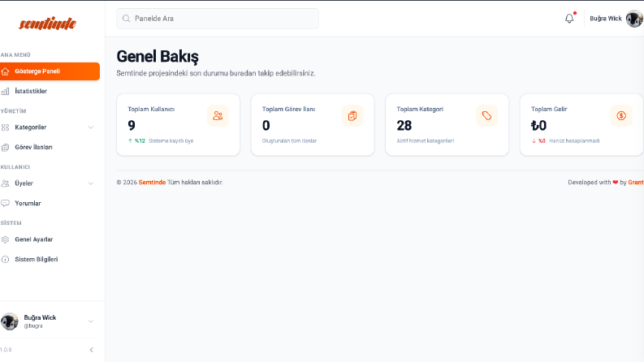Click the clipboard icon beside Görev İlanları
Screen dimensions: 644x362
point(6,148)
